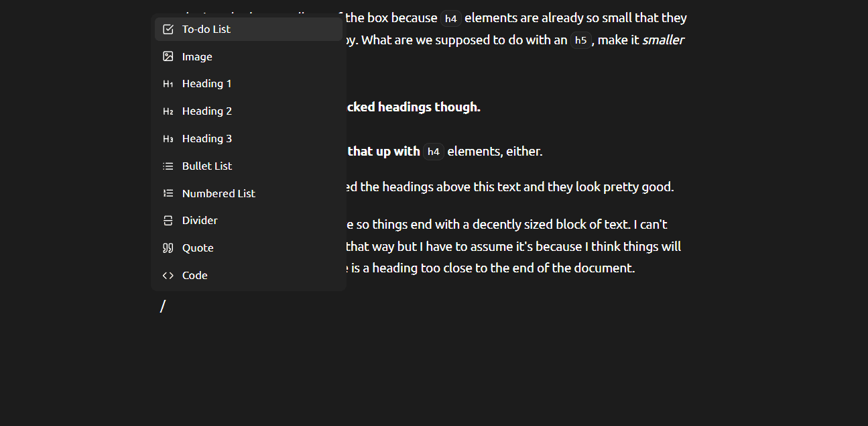Select the Image label in slash menu
Viewport: 868px width, 426px height.
[x=197, y=57]
